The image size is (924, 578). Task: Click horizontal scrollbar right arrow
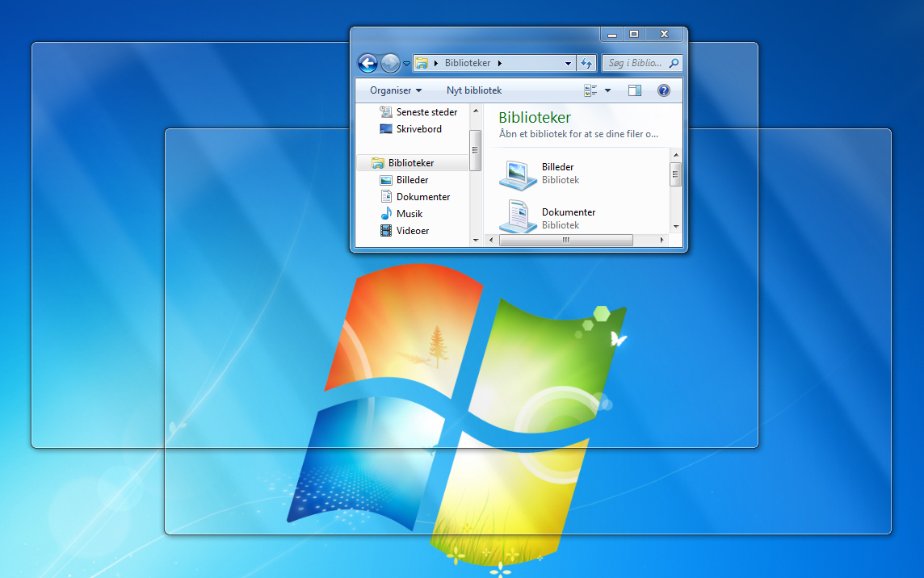(x=661, y=241)
